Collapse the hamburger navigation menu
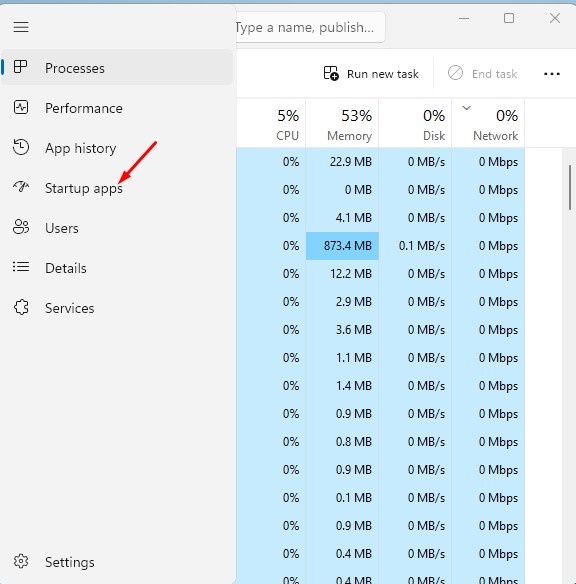This screenshot has height=584, width=576. tap(21, 27)
